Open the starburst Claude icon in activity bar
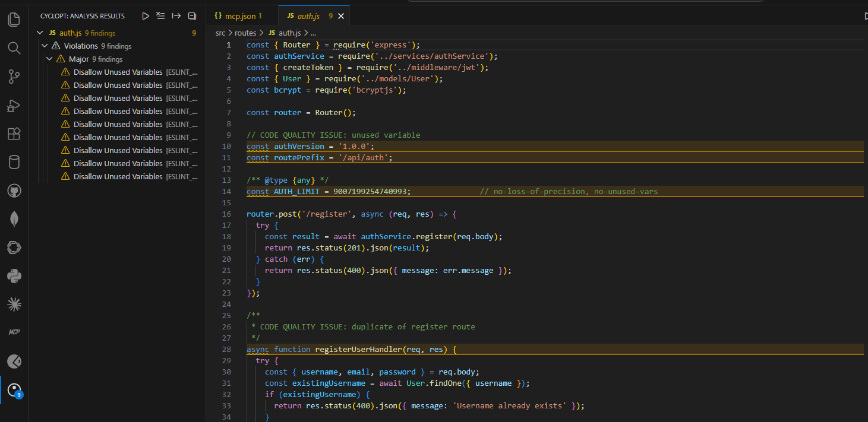Screen dimensions: 868x422 [x=14, y=304]
